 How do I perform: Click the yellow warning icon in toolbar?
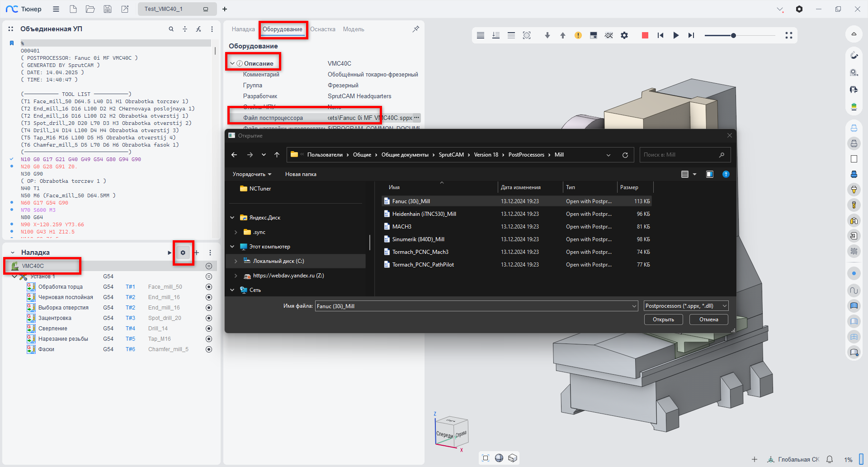(578, 35)
